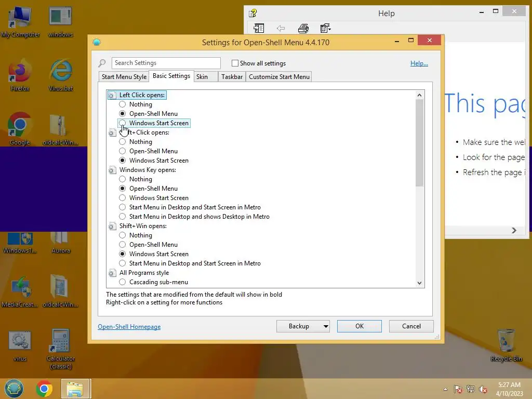Viewport: 532px width, 399px height.
Task: Select the Aurora desktop icon
Action: pyautogui.click(x=60, y=243)
